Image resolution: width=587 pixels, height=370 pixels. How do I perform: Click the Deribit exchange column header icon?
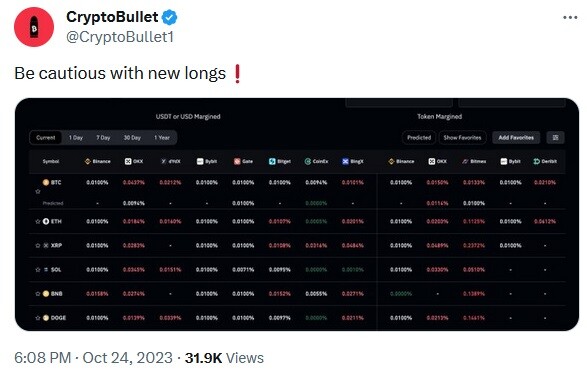point(536,161)
